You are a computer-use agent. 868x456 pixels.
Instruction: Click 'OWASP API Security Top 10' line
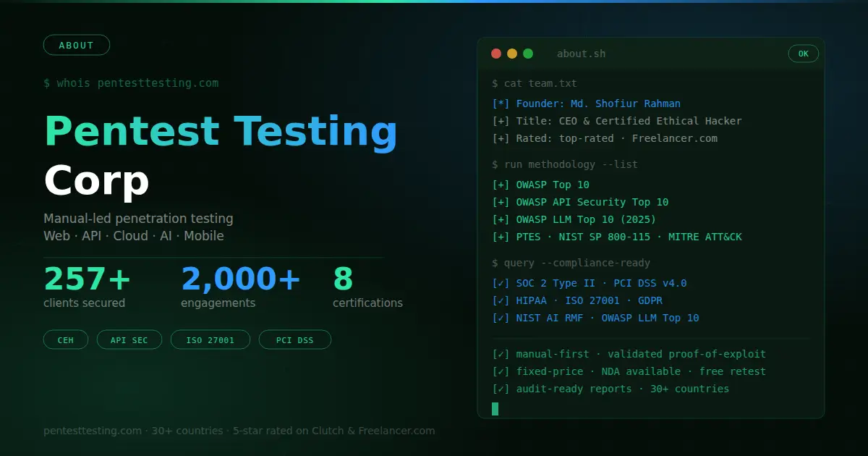coord(580,202)
